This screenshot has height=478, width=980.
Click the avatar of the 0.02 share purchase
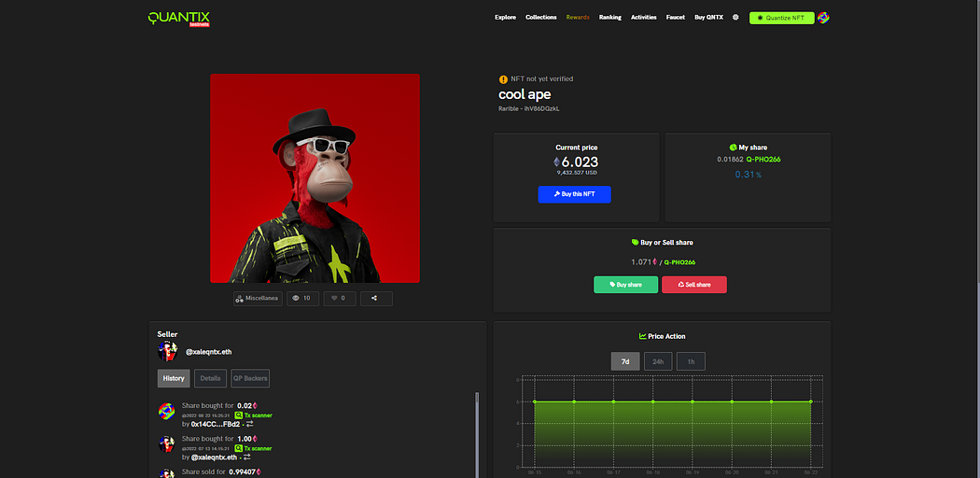click(166, 411)
